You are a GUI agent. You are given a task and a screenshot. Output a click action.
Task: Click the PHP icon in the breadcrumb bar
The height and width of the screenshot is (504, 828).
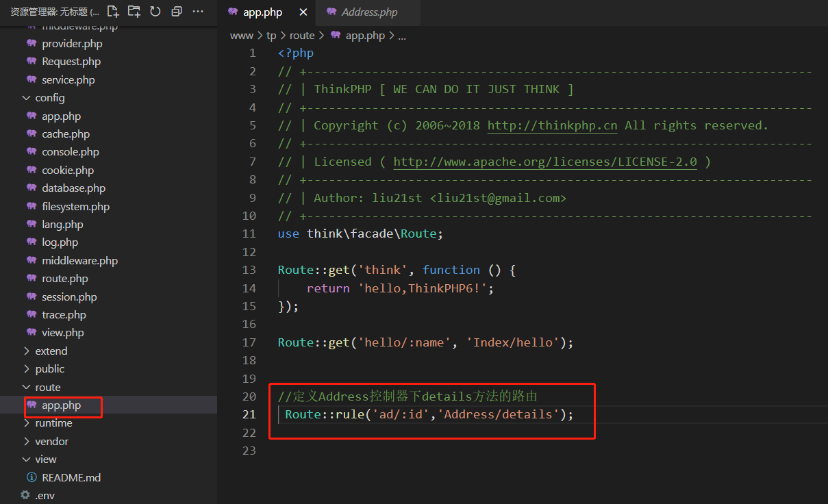[336, 36]
